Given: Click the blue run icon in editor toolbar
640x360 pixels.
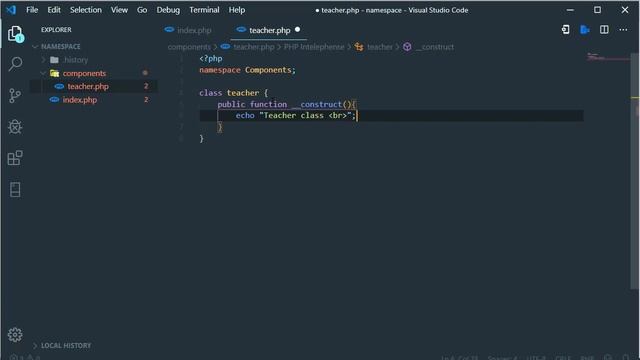Looking at the screenshot, I should pyautogui.click(x=584, y=29).
